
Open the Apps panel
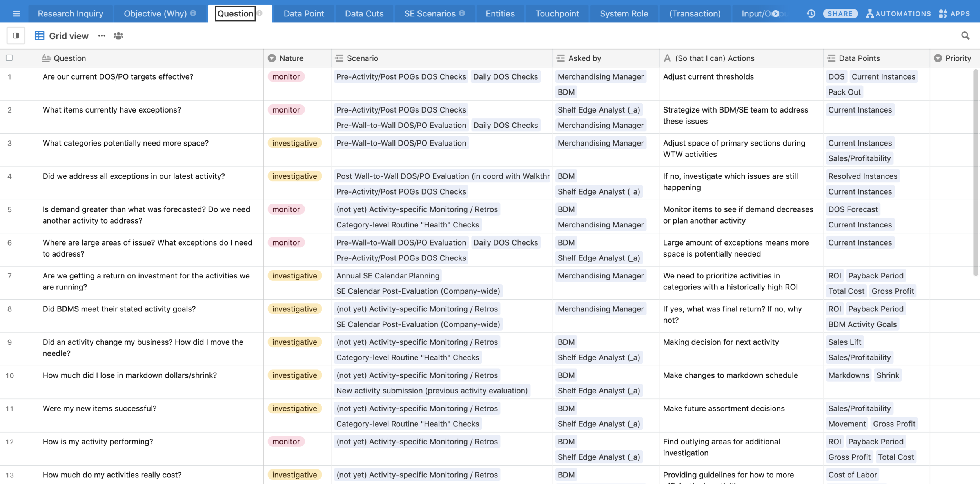click(x=956, y=13)
